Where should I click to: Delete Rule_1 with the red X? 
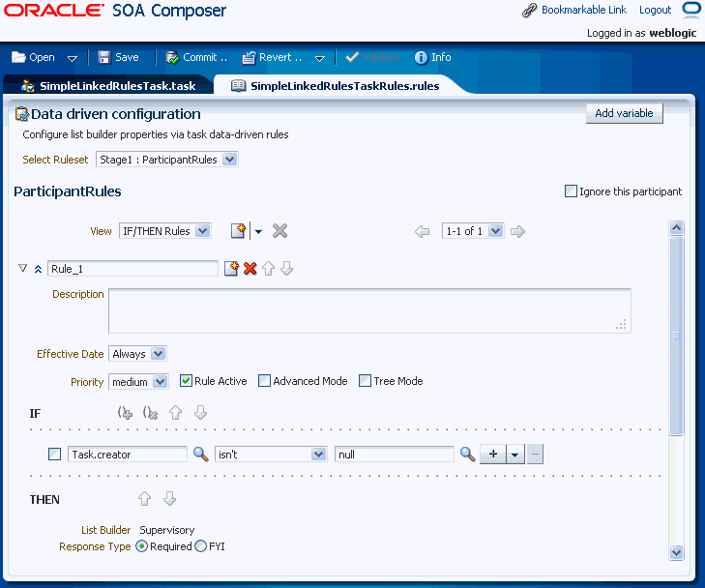250,269
